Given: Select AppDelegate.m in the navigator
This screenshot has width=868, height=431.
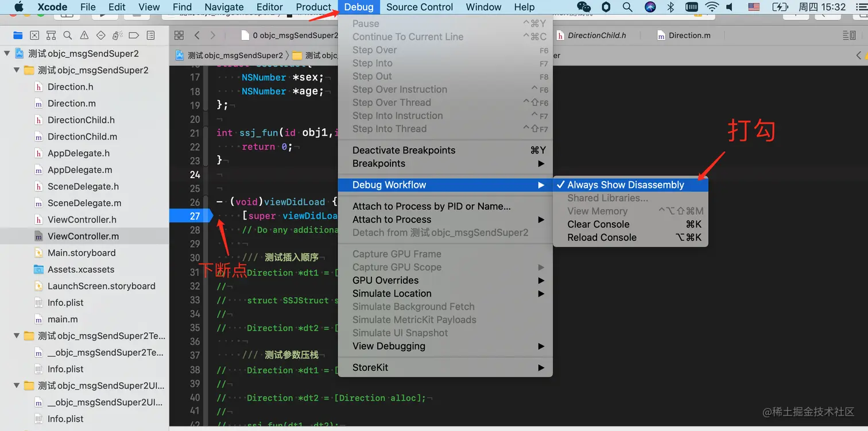Looking at the screenshot, I should tap(84, 170).
